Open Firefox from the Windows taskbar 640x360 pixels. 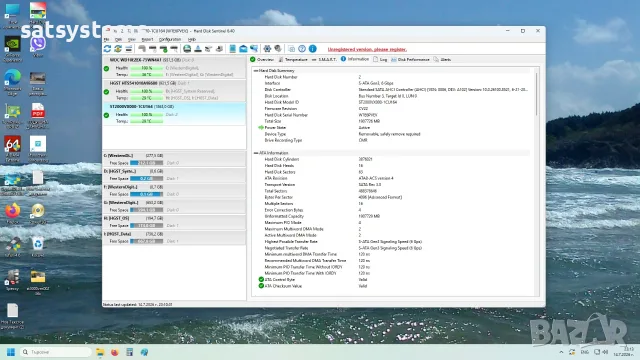click(115, 352)
